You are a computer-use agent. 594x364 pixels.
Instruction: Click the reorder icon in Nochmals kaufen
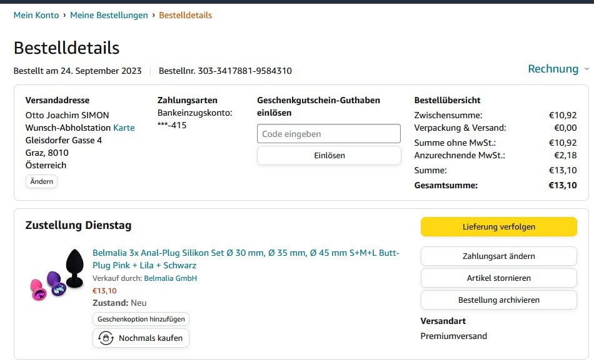click(106, 338)
